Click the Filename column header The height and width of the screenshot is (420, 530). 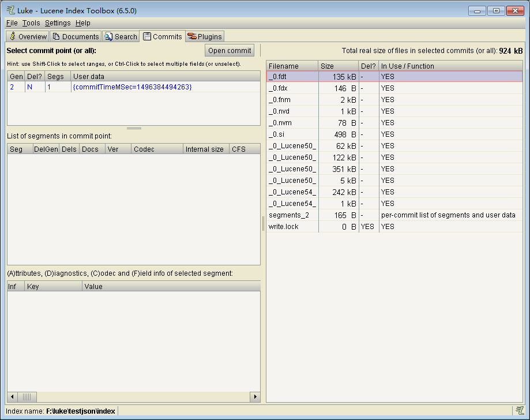[292, 66]
